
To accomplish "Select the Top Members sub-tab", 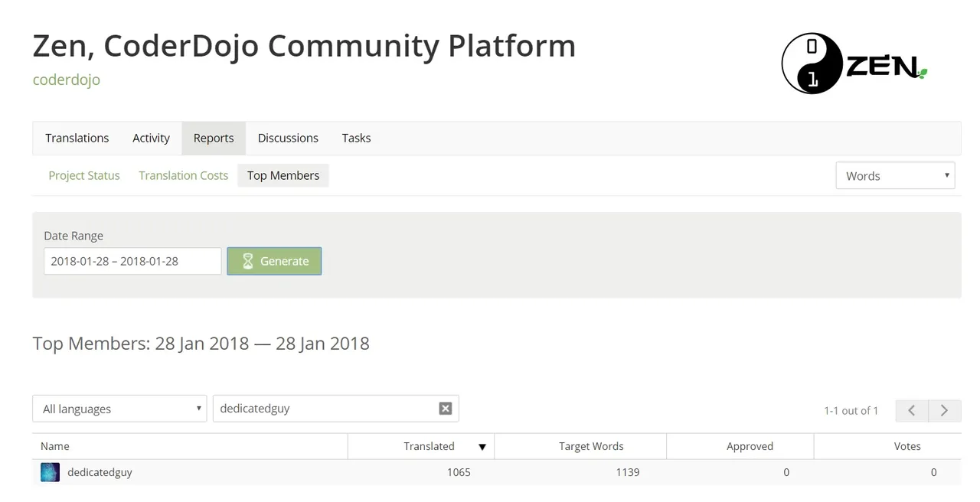I will pyautogui.click(x=283, y=175).
